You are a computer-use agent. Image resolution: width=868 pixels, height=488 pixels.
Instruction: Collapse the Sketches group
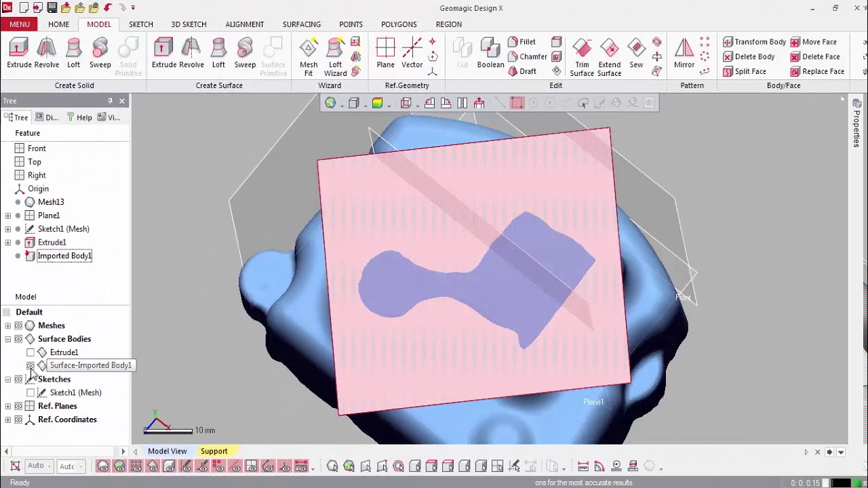7,380
